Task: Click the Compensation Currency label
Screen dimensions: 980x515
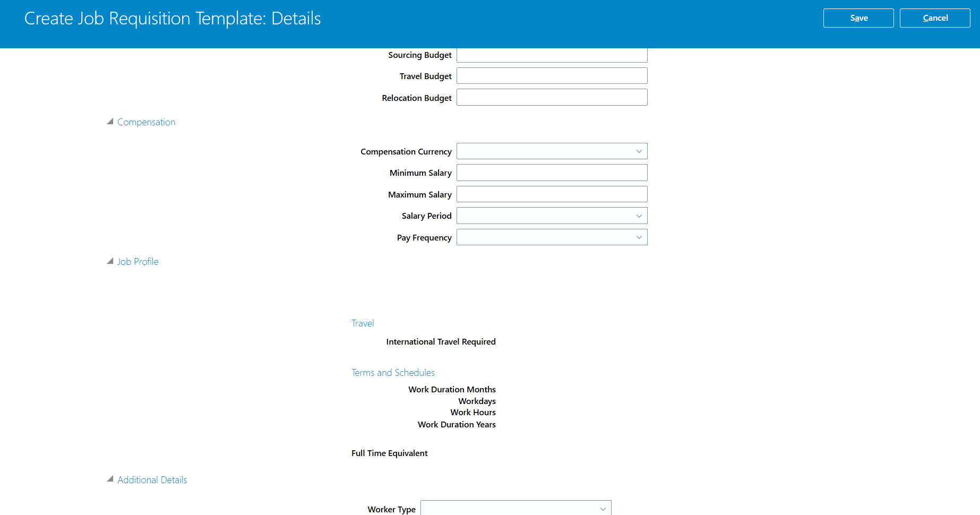Action: [x=406, y=152]
